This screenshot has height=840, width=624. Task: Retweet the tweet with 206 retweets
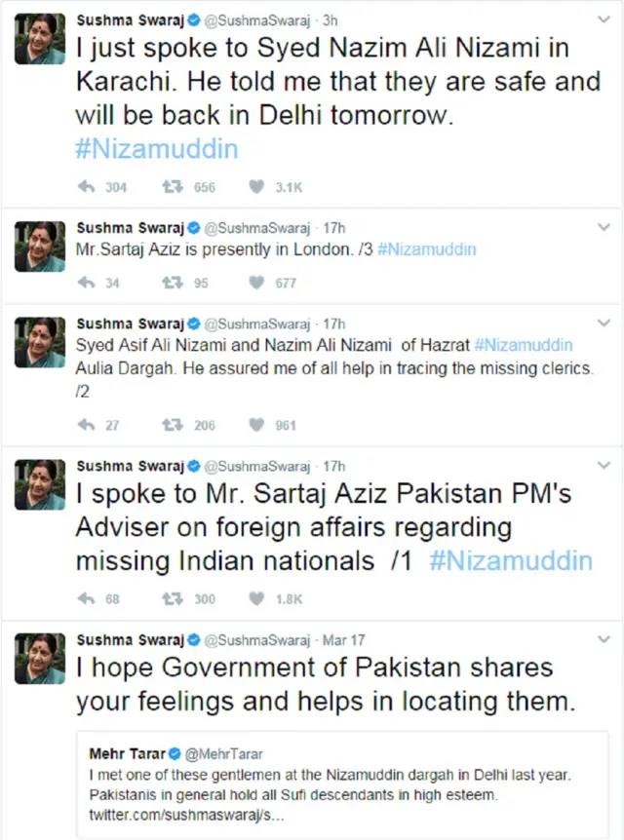pyautogui.click(x=170, y=425)
